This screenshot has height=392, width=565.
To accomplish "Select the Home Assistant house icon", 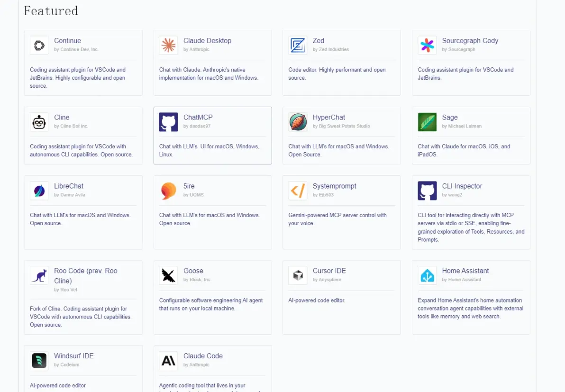I will (427, 275).
